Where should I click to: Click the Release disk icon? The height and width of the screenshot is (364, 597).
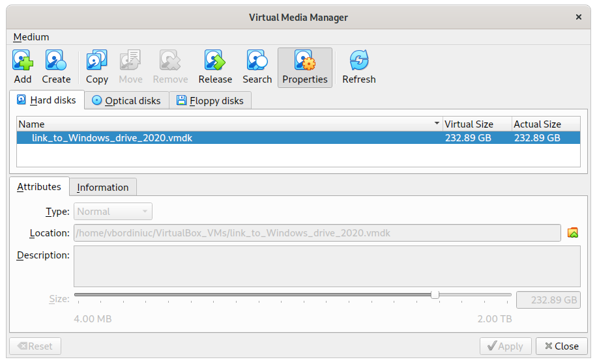[215, 60]
